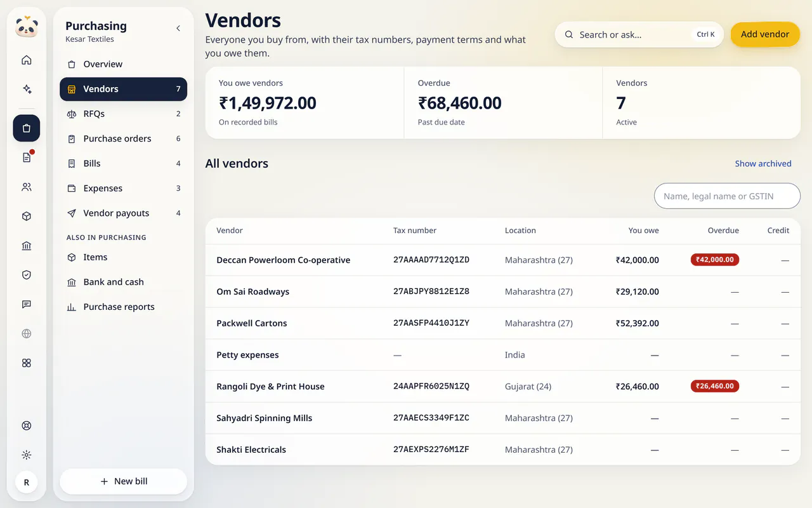
Task: Click tax number 27AAAAD7712Q1ZD
Action: (431, 260)
